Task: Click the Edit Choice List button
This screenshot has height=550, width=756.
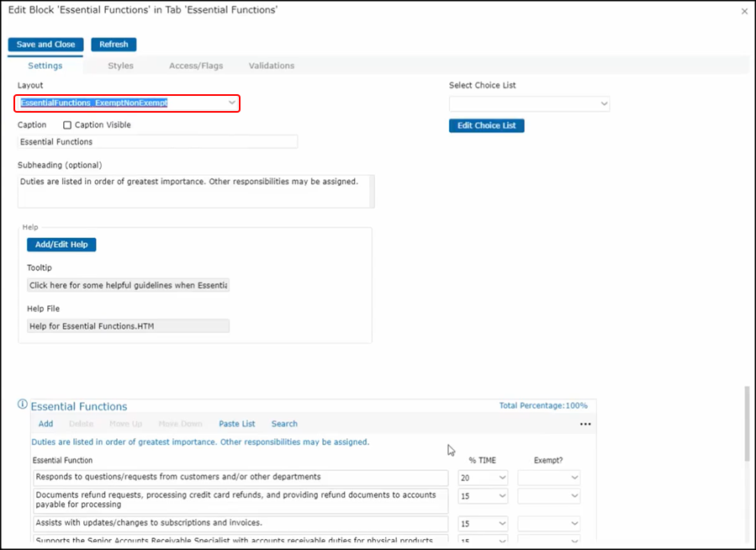Action: coord(486,125)
